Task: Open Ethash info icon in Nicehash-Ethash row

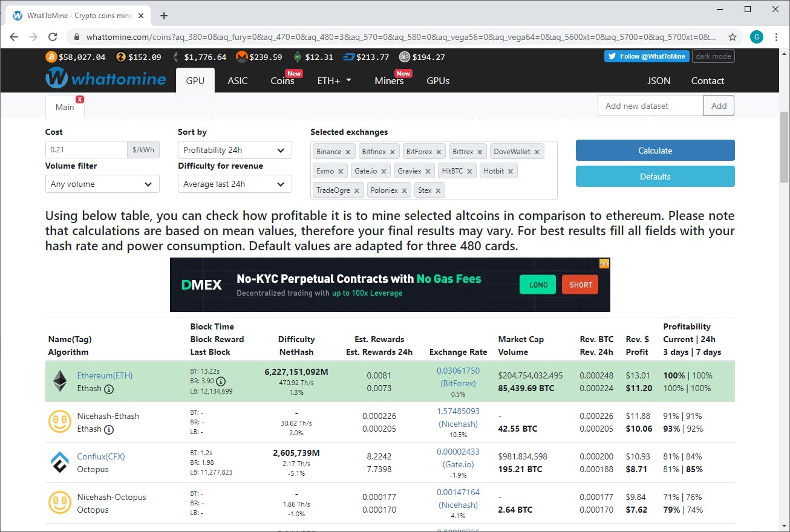Action: [x=109, y=429]
